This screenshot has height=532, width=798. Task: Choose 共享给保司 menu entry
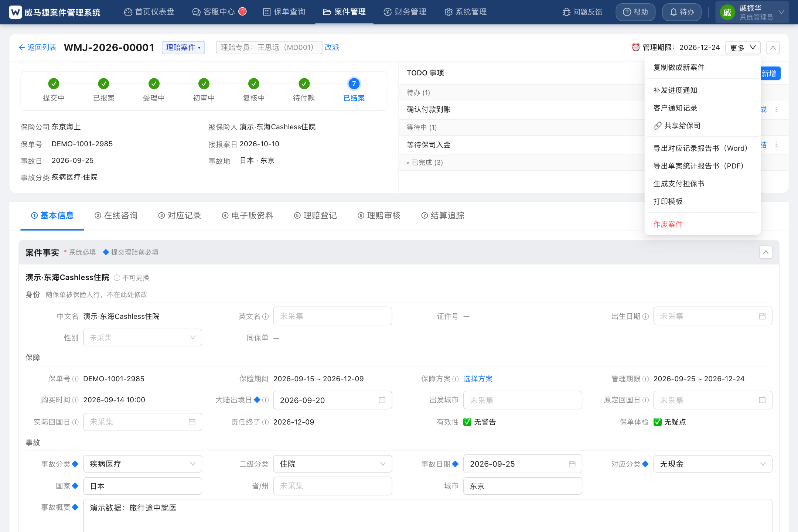click(702, 126)
